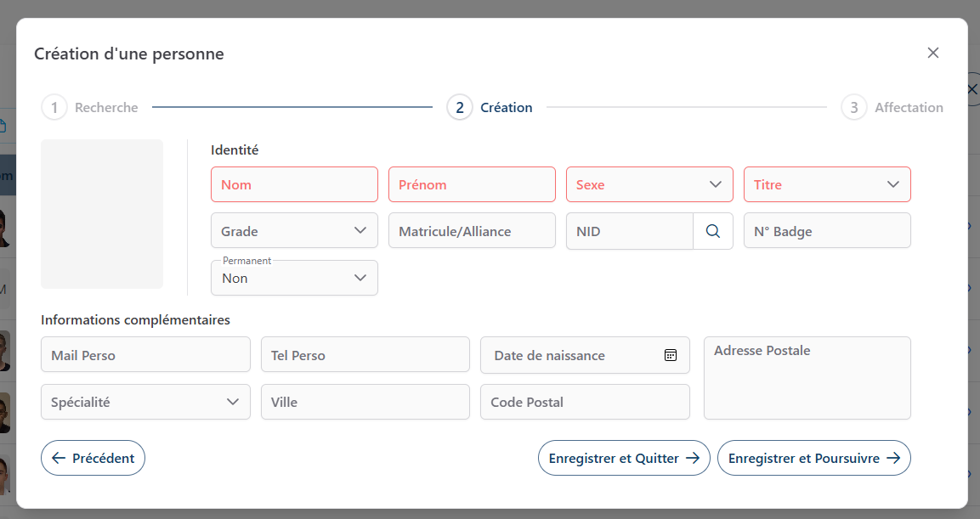Click the left arrow icon in Précédent
Viewport: 980px width, 519px height.
(59, 458)
